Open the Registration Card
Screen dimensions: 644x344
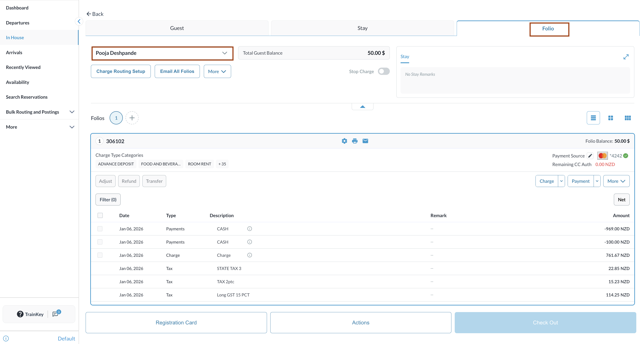176,322
